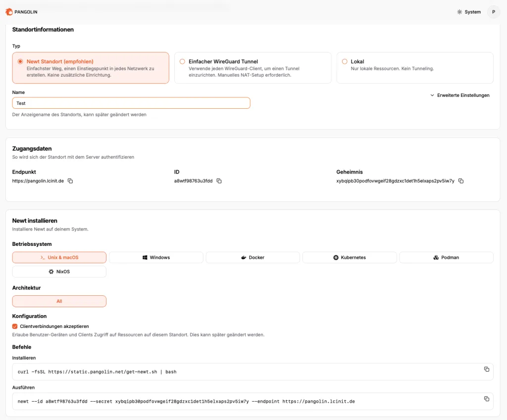The height and width of the screenshot is (420, 507).
Task: Choose Kubernetes as operating system
Action: pos(350,258)
